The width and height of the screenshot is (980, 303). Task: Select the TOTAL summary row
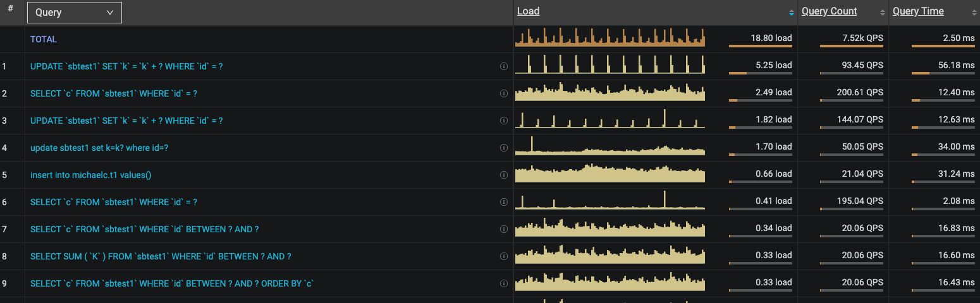44,39
